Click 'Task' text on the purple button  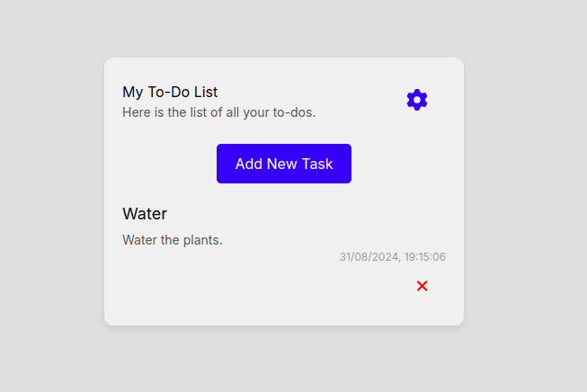[x=316, y=164]
